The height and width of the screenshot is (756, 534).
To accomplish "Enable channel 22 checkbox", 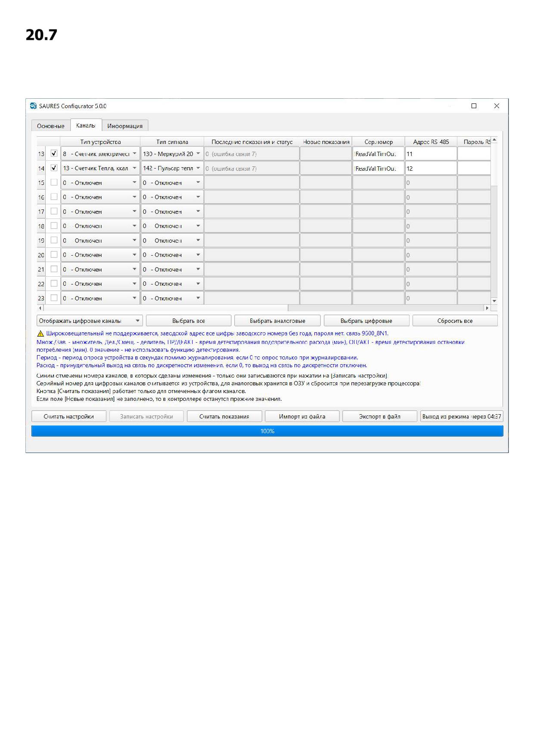I will coord(54,284).
